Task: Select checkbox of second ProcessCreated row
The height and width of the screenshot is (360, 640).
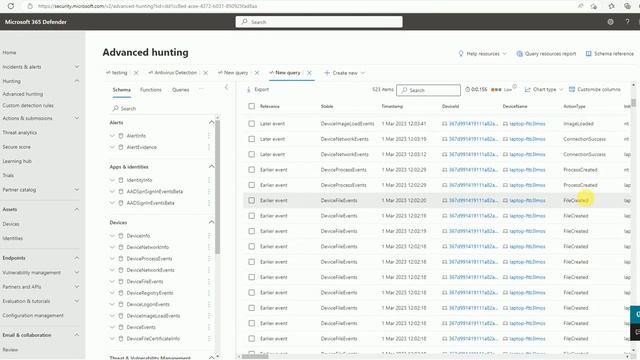Action: [x=251, y=185]
